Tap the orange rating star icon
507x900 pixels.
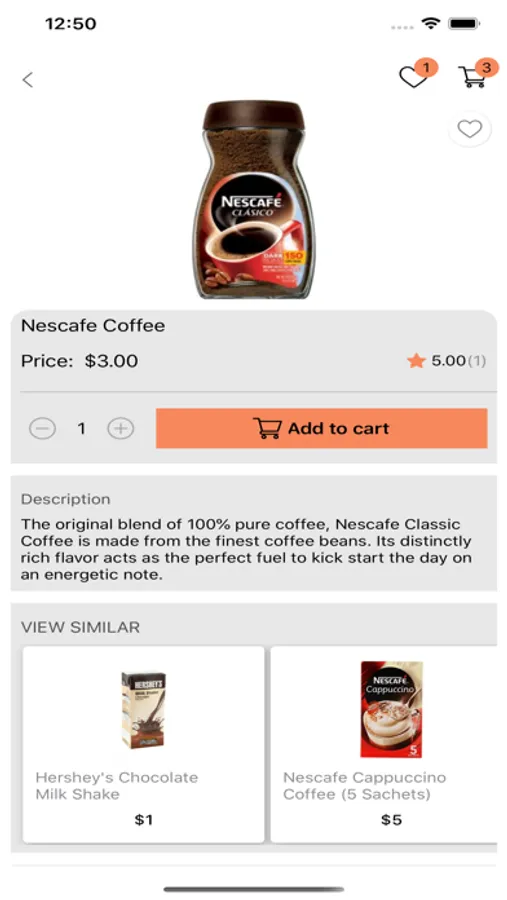416,361
